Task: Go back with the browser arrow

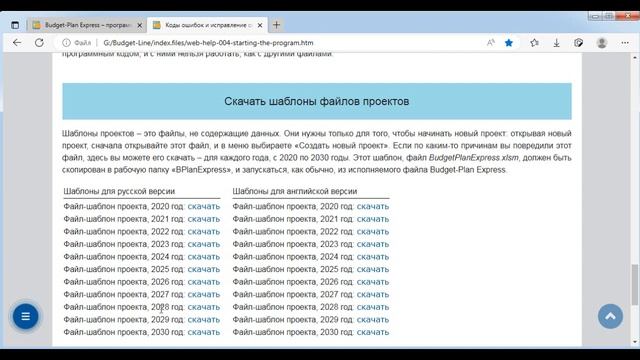Action: (x=17, y=42)
